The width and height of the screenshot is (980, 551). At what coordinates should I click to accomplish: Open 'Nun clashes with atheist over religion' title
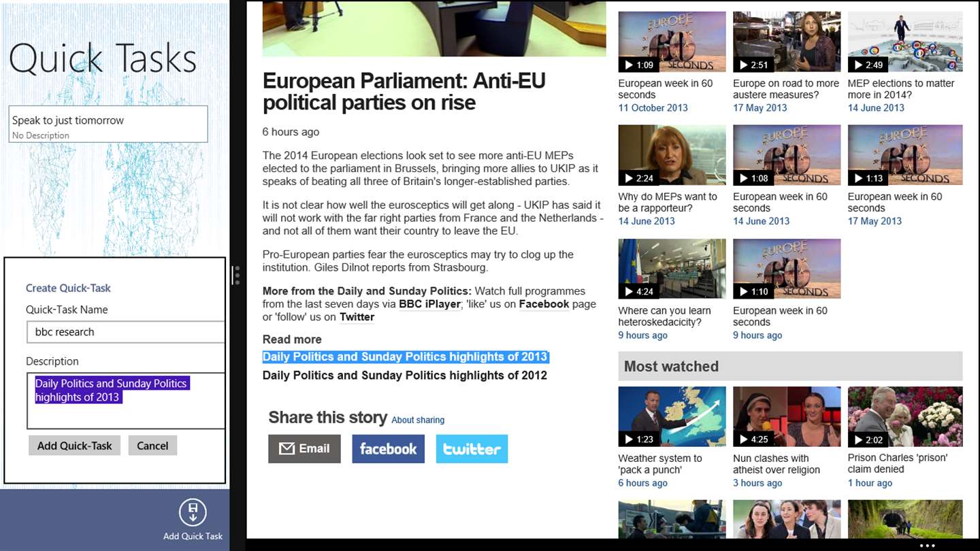[777, 464]
